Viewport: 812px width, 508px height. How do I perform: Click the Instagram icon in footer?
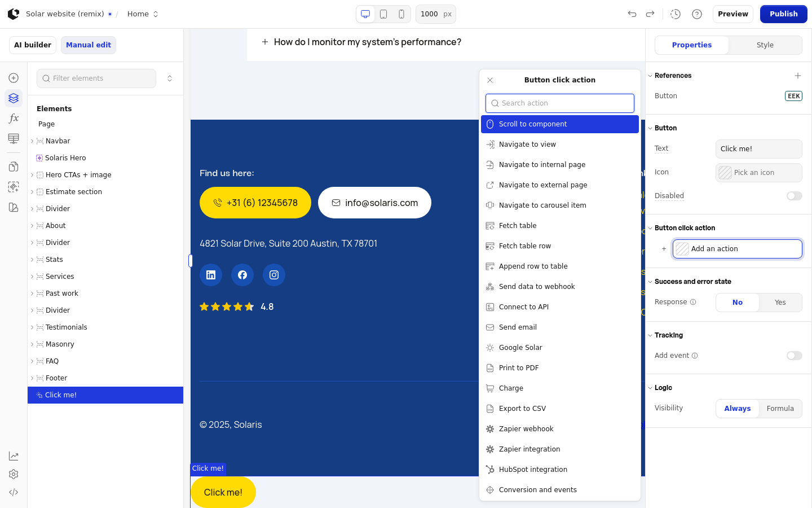(x=274, y=275)
